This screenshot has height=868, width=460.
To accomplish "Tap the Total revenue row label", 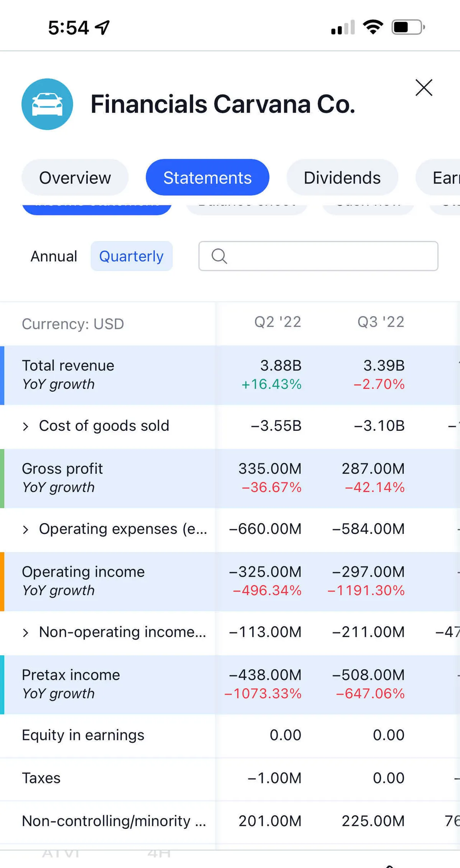I will (68, 366).
